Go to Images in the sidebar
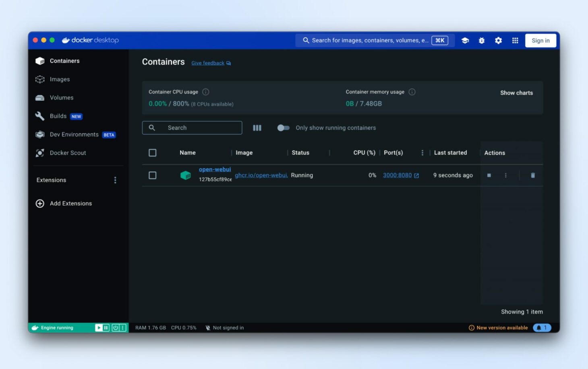 point(60,79)
